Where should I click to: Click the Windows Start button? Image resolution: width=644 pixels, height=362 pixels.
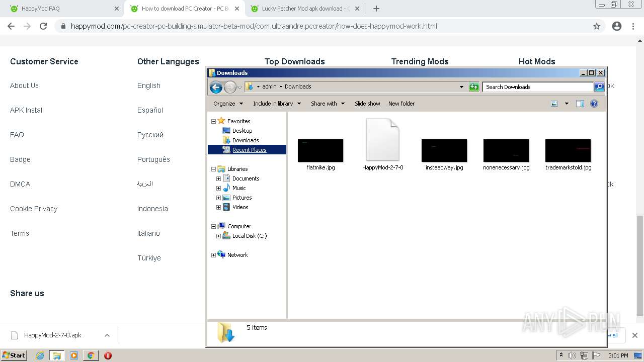pos(14,355)
